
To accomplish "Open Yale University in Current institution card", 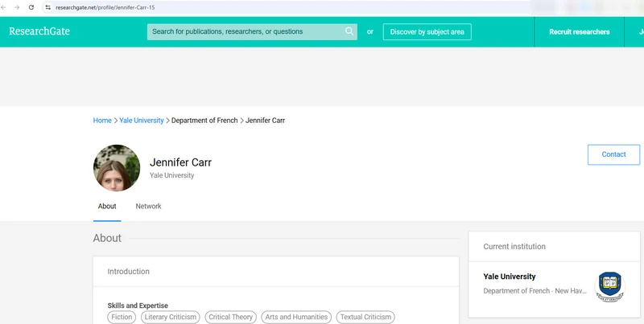I will click(510, 277).
